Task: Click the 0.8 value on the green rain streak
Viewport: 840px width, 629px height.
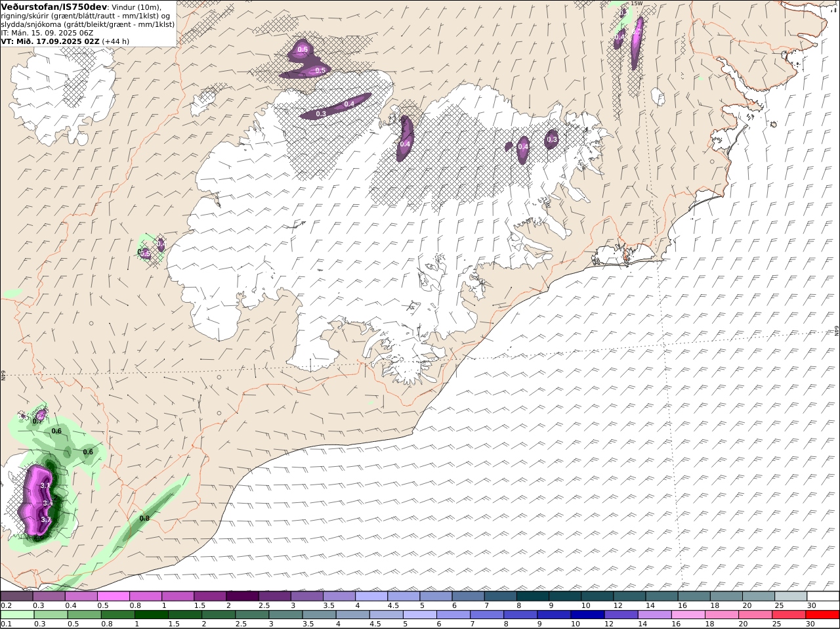Action: [144, 518]
